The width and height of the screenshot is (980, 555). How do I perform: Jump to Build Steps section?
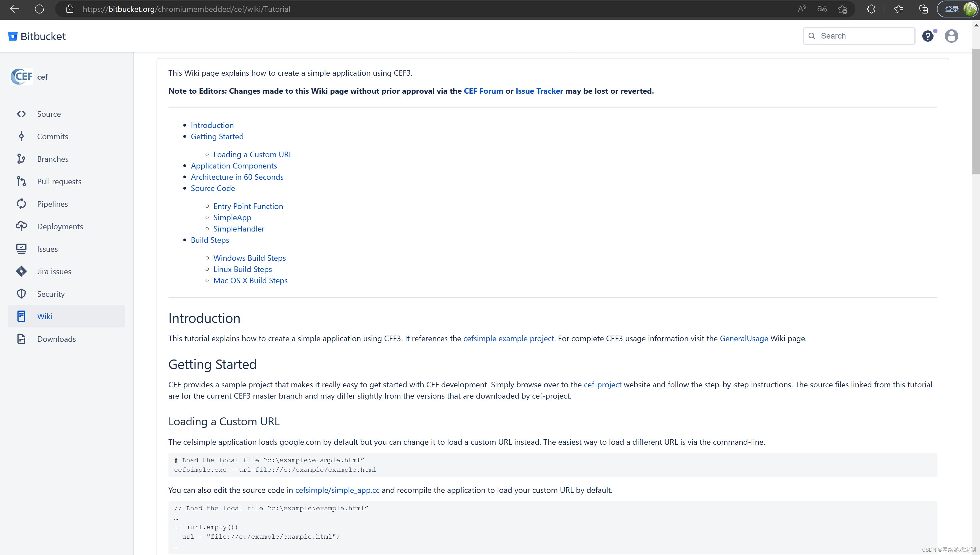pyautogui.click(x=210, y=240)
